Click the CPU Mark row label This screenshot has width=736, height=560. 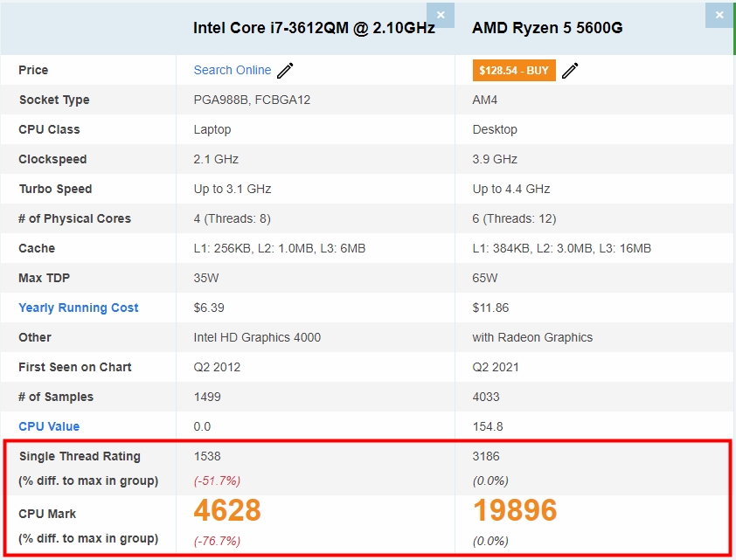(47, 514)
